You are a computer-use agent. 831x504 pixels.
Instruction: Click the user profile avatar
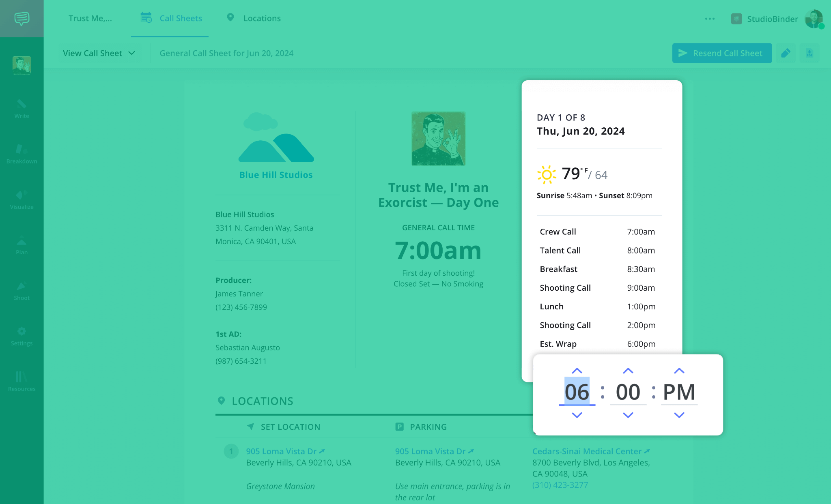pos(814,19)
